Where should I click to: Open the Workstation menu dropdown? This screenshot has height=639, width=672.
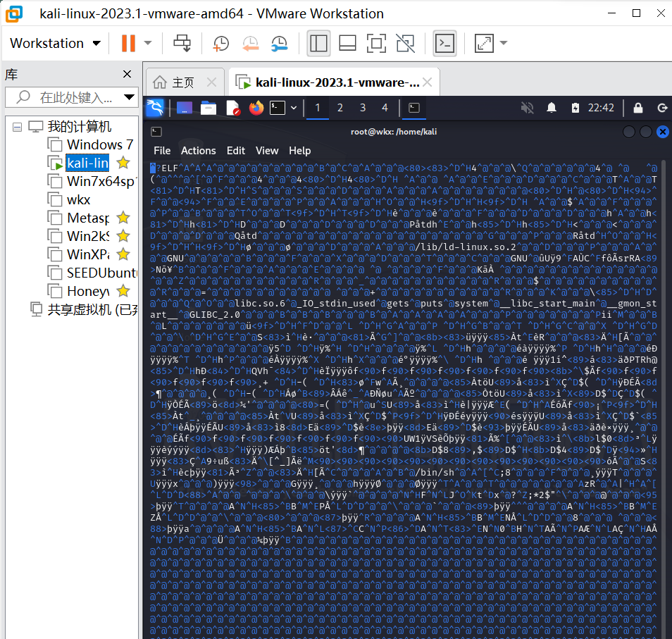[x=55, y=43]
